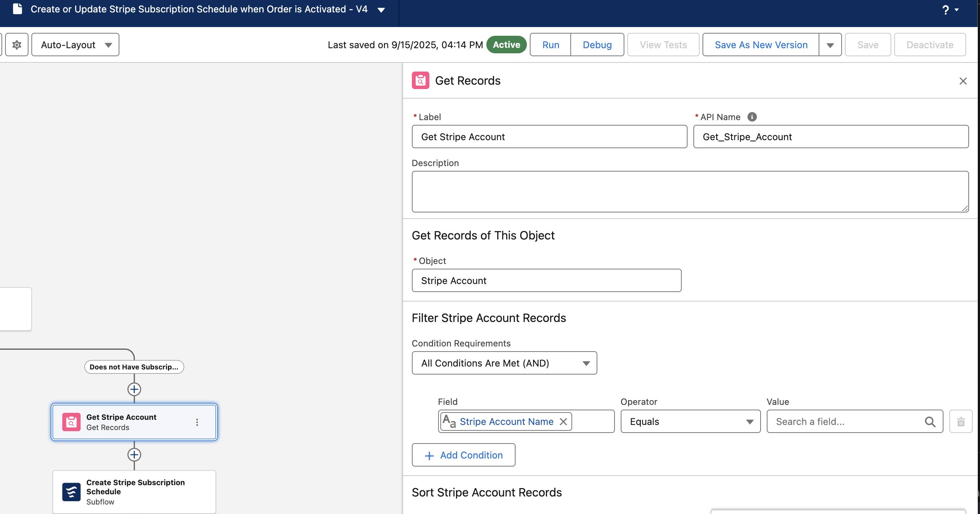Open the flow title version dropdown
The width and height of the screenshot is (980, 514).
(381, 10)
